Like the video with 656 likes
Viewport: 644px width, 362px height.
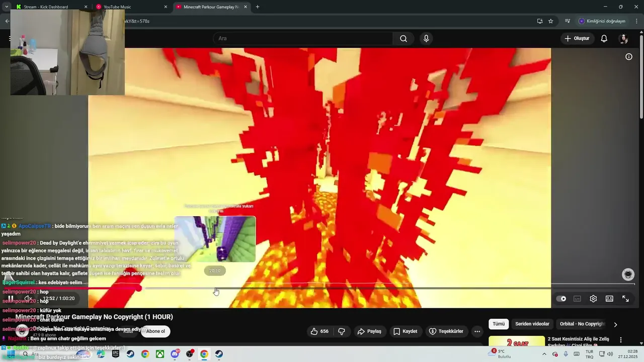pos(319,331)
